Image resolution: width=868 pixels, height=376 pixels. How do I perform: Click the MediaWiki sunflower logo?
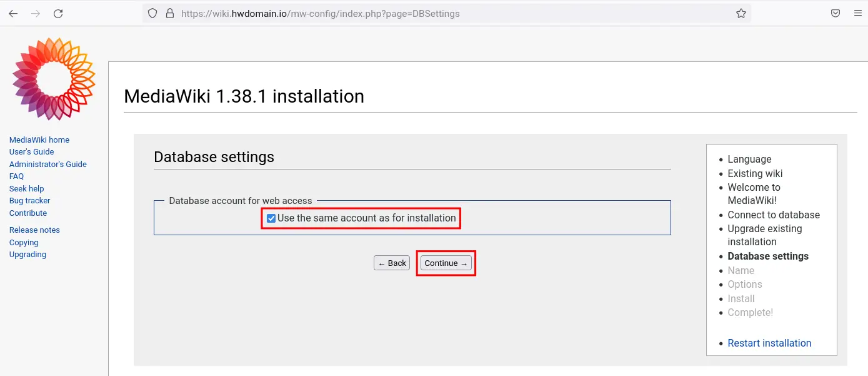pos(54,79)
